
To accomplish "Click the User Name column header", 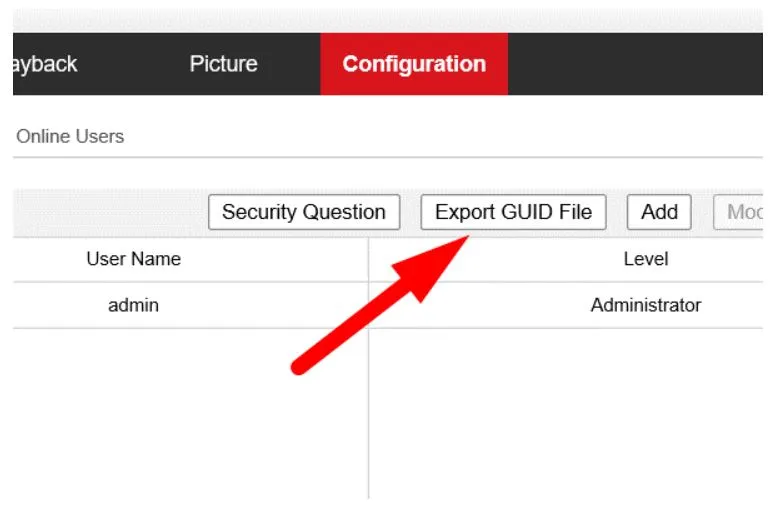I will 133,259.
